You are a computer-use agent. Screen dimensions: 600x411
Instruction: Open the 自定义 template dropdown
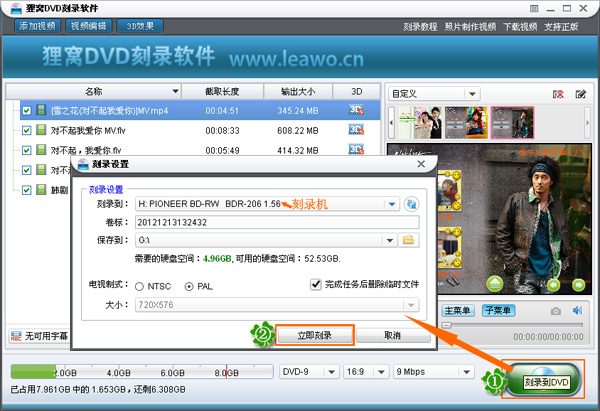[x=472, y=94]
